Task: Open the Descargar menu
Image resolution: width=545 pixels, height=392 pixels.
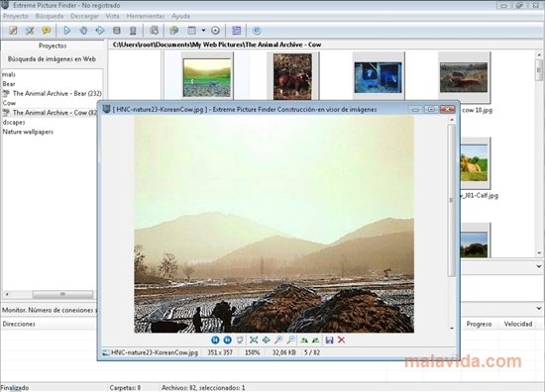Action: coord(84,16)
